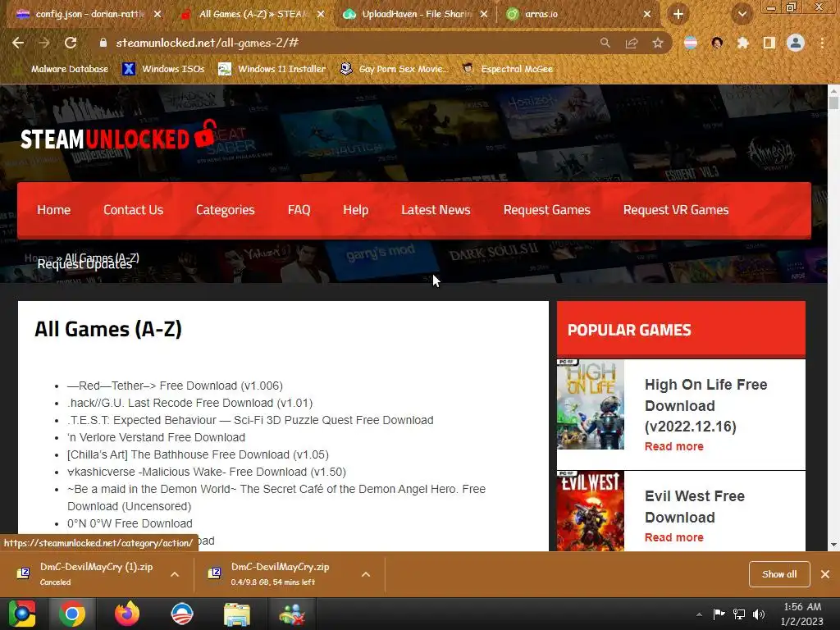Go to Home in the red menu
Viewport: 840px width, 630px height.
click(53, 210)
